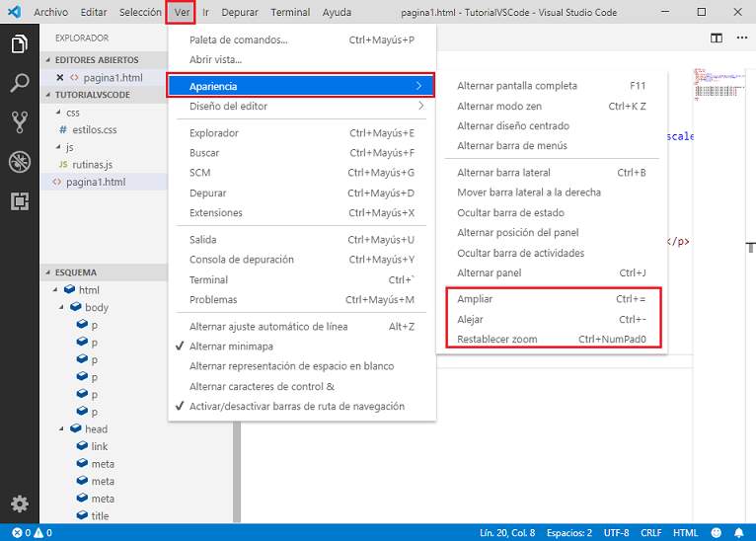Open the Debug view in activity bar

[20, 162]
